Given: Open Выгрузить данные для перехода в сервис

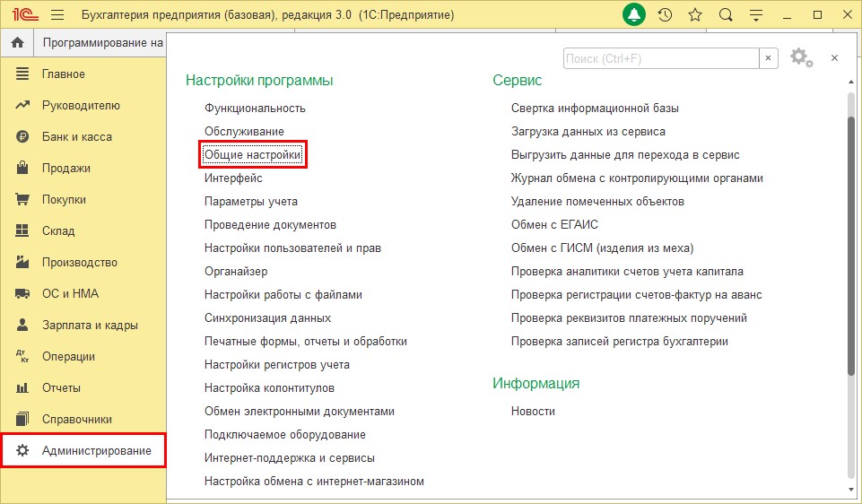Looking at the screenshot, I should pyautogui.click(x=625, y=154).
